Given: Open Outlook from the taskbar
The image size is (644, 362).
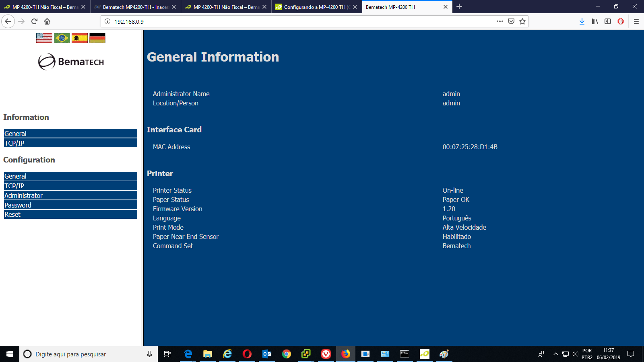Looking at the screenshot, I should 267,354.
